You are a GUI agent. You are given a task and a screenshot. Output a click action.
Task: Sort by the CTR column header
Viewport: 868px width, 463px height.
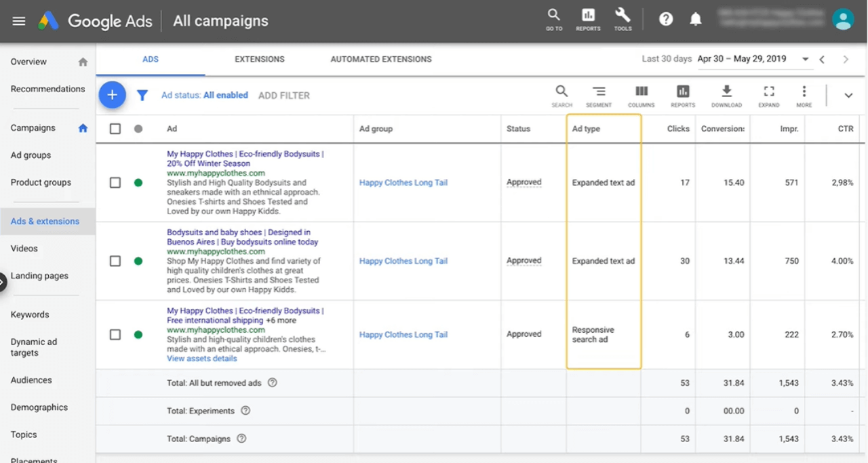click(846, 129)
